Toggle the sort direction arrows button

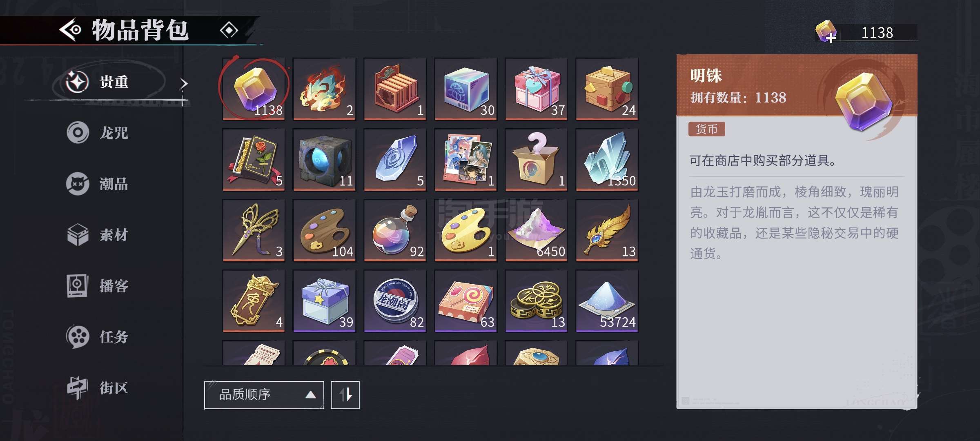click(345, 395)
